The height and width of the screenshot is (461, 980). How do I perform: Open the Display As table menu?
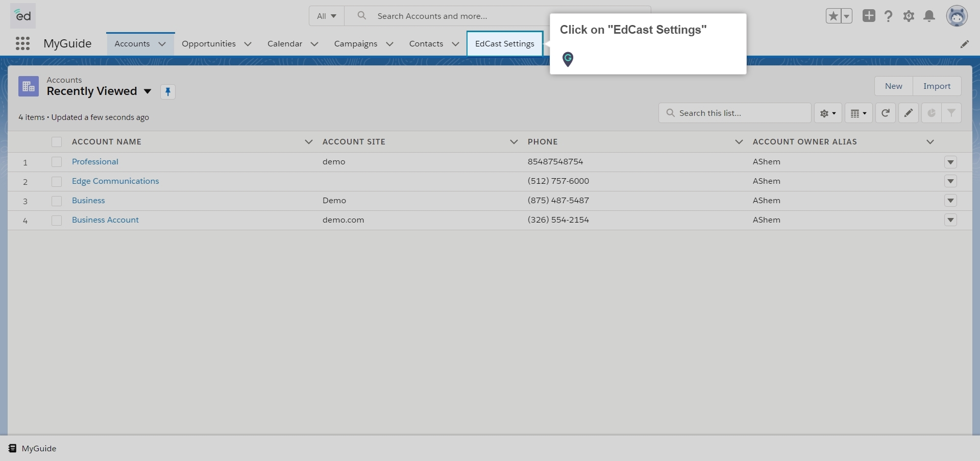(859, 113)
